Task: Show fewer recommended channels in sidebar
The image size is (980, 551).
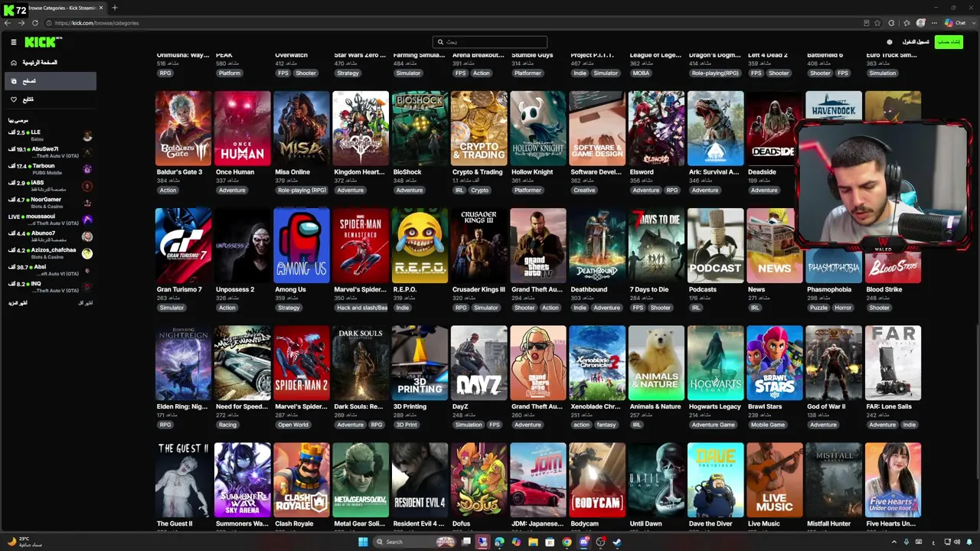Action: [x=86, y=303]
